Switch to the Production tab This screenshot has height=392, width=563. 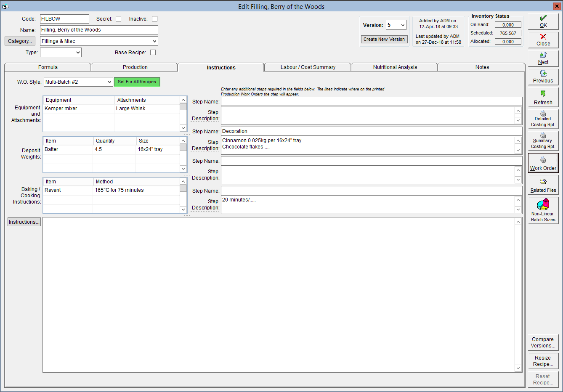[135, 67]
